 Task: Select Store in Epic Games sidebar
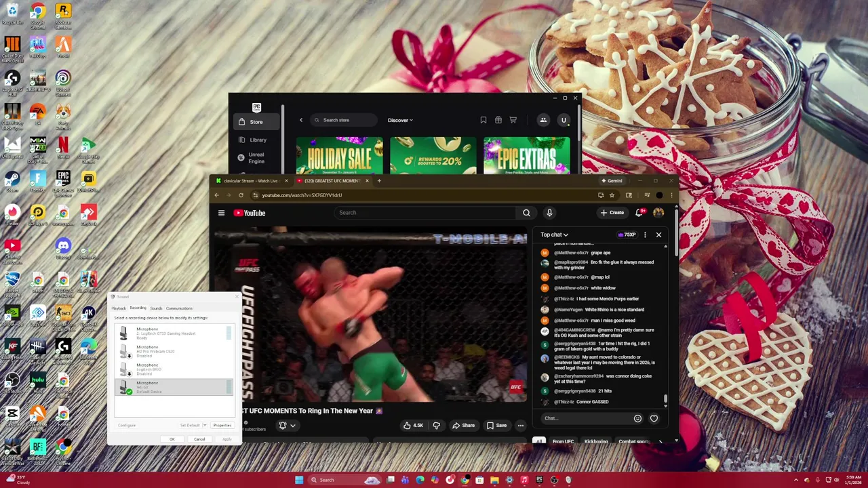coord(256,122)
